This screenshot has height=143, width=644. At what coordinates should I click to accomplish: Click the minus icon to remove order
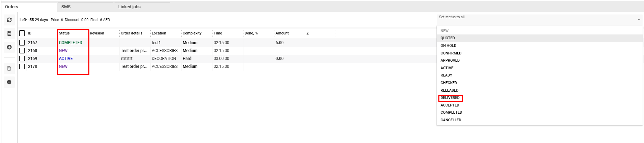pos(9,82)
